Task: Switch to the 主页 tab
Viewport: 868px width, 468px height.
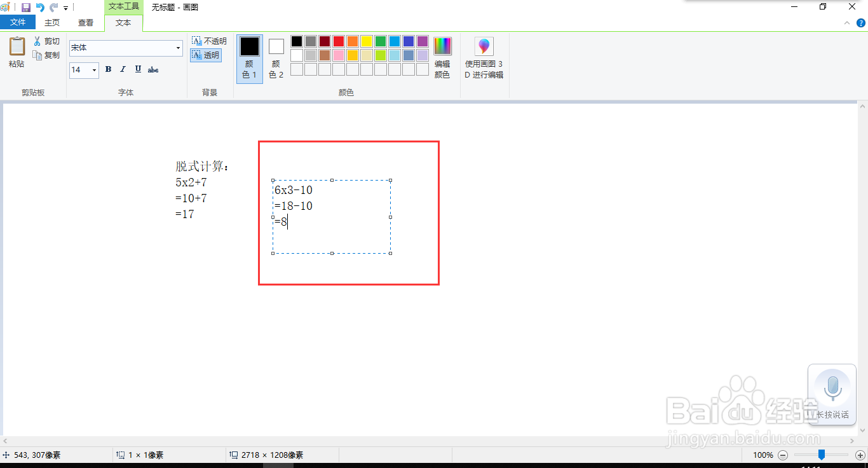Action: point(52,22)
